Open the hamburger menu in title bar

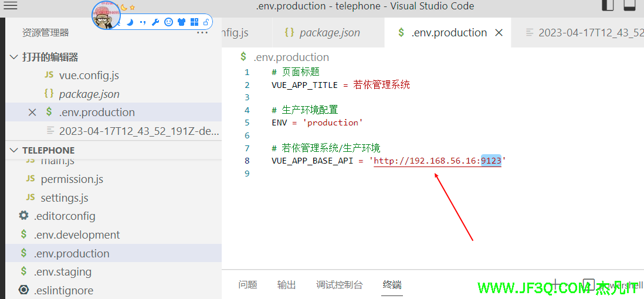(11, 6)
